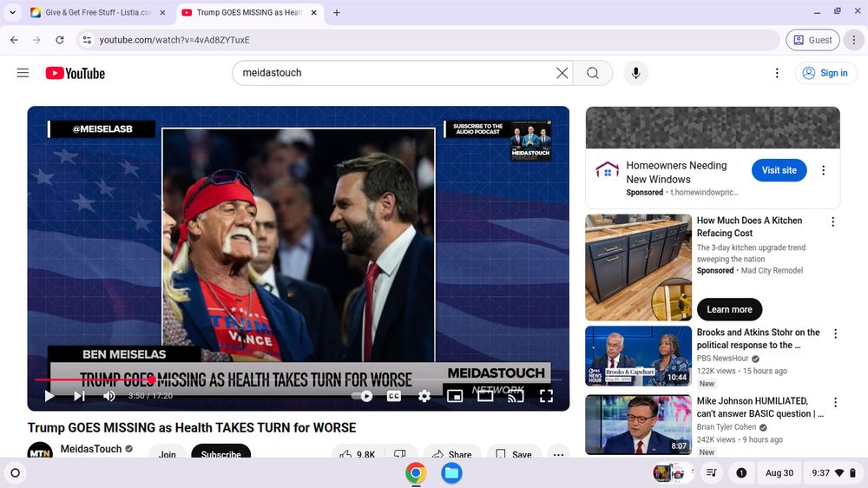This screenshot has width=868, height=488.
Task: Go to YouTube home via logo
Action: 76,73
